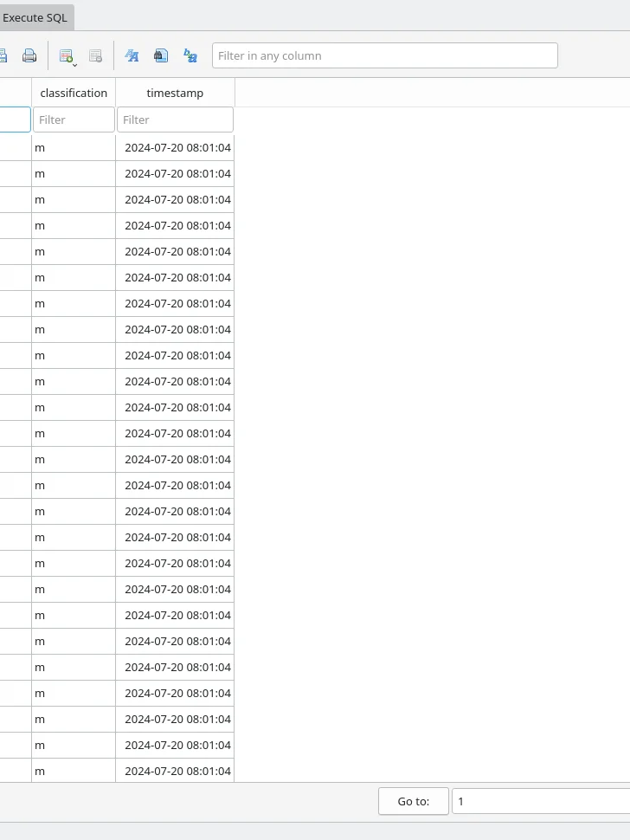
Task: Click the delete record table-minus icon
Action: 96,55
